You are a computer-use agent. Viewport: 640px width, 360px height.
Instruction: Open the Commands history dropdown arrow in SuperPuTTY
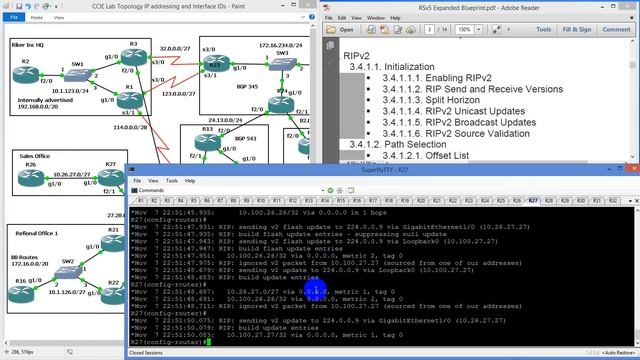[322, 191]
